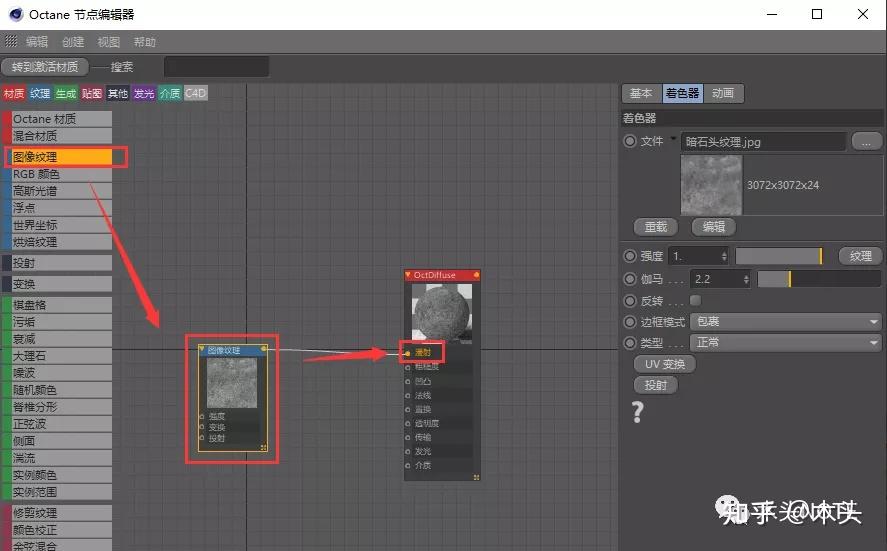Image resolution: width=887 pixels, height=551 pixels.
Task: Click the 粗糙度 input port on OctDiffuse
Action: [407, 367]
